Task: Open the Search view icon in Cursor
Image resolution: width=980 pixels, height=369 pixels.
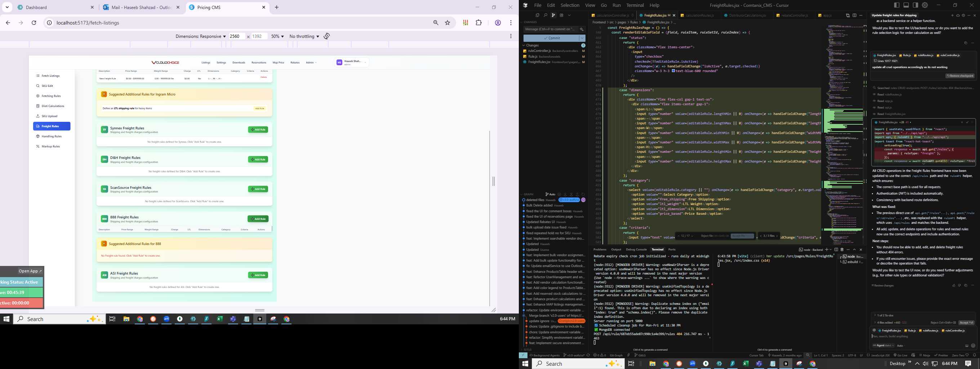Action: point(545,15)
